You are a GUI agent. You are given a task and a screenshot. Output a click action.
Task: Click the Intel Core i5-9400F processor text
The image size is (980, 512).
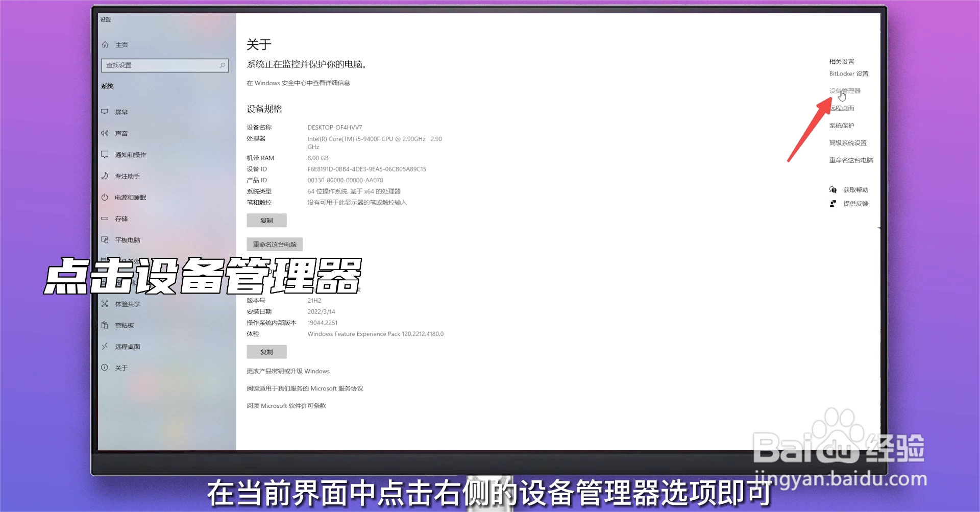(x=375, y=142)
